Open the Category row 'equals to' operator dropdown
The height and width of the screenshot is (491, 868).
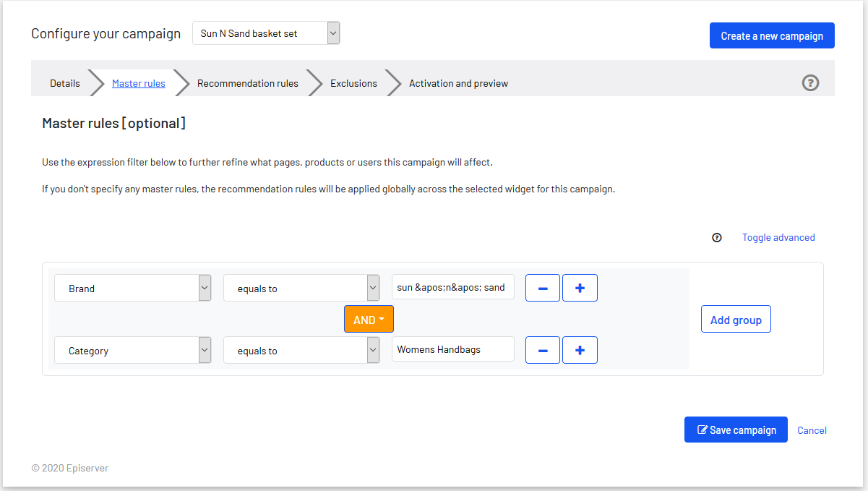coord(301,350)
